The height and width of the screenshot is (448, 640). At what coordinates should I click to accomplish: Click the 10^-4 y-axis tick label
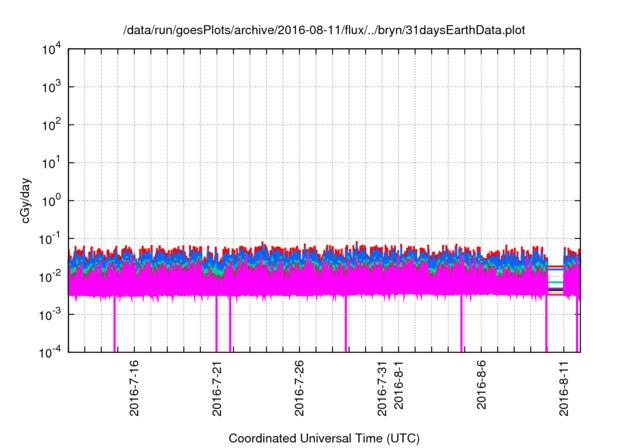(x=49, y=352)
